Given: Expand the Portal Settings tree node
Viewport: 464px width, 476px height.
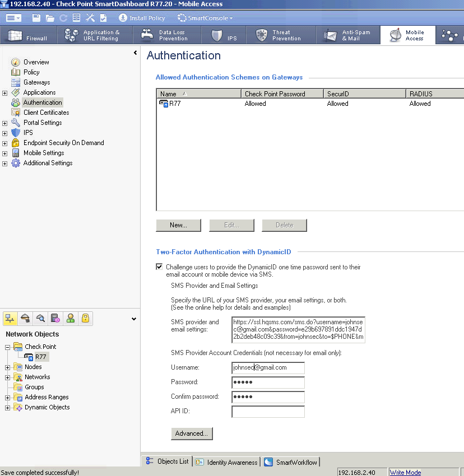Looking at the screenshot, I should (x=4, y=123).
